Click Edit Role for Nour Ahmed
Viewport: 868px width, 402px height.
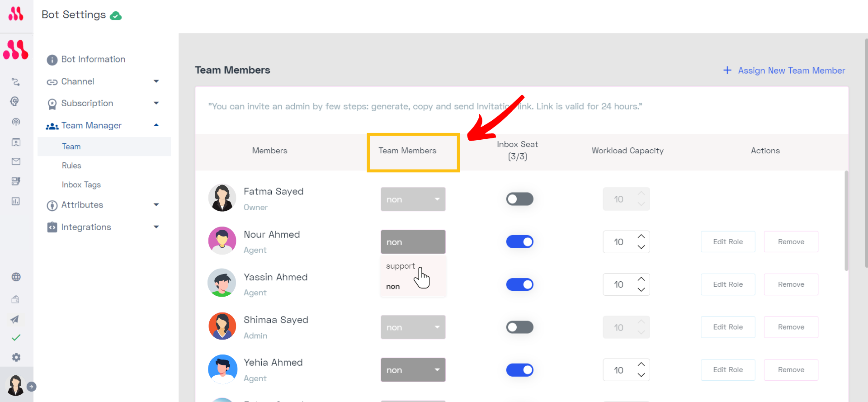728,242
